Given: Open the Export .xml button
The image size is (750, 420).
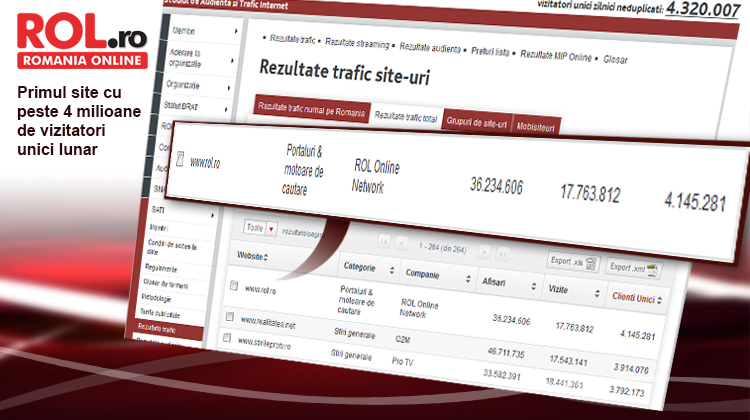Looking at the screenshot, I should point(634,268).
